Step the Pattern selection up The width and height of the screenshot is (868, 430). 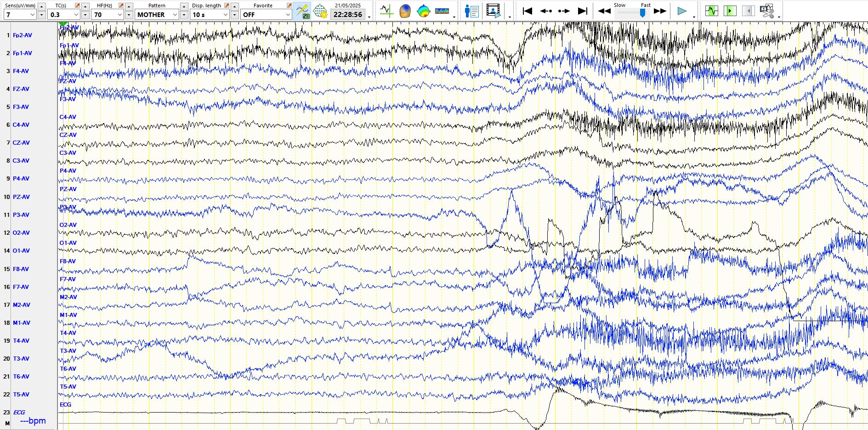click(x=184, y=6)
